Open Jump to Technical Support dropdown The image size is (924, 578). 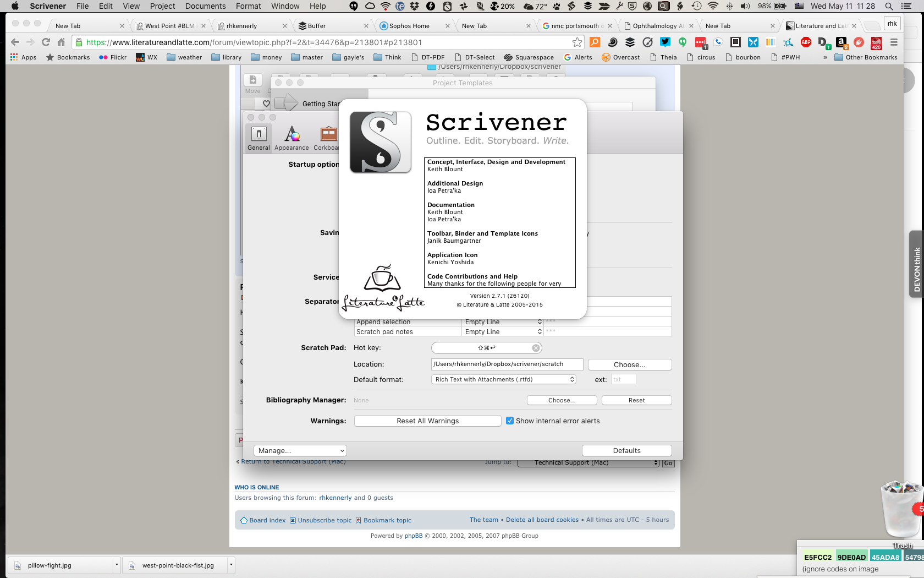[588, 463]
